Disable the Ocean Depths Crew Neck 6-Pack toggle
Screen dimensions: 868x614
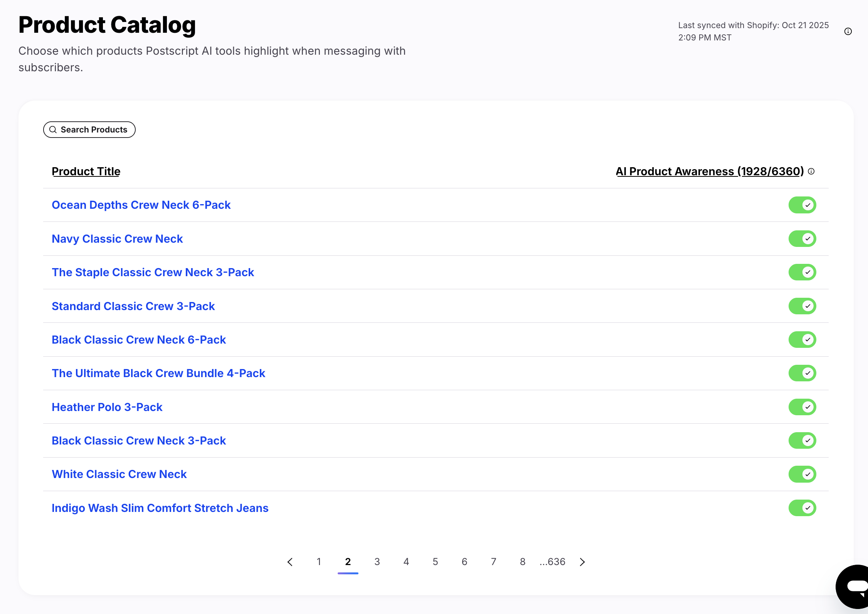[802, 205]
